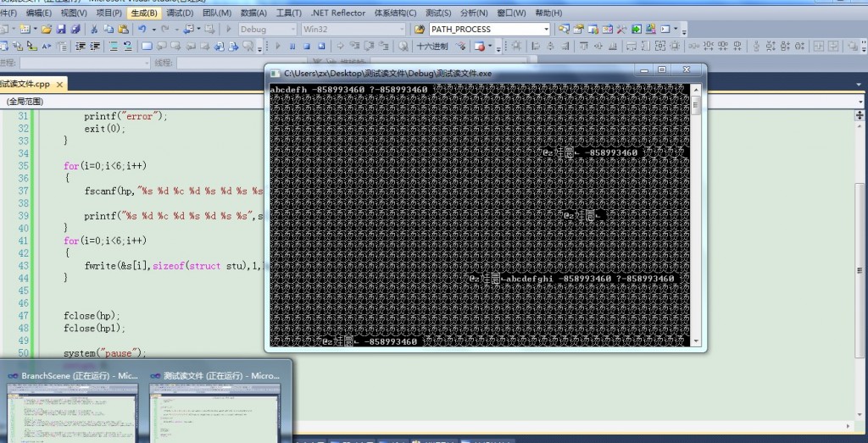868x443 pixels.
Task: Click line number 43 in the gutter
Action: click(23, 265)
